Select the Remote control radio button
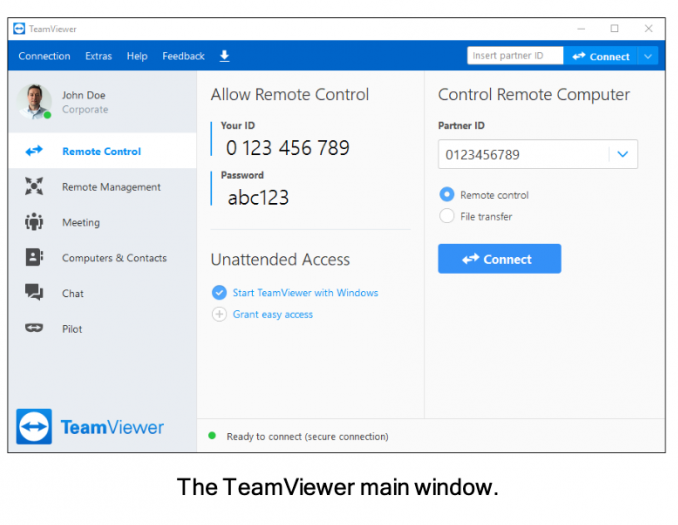678x525 pixels. [447, 194]
